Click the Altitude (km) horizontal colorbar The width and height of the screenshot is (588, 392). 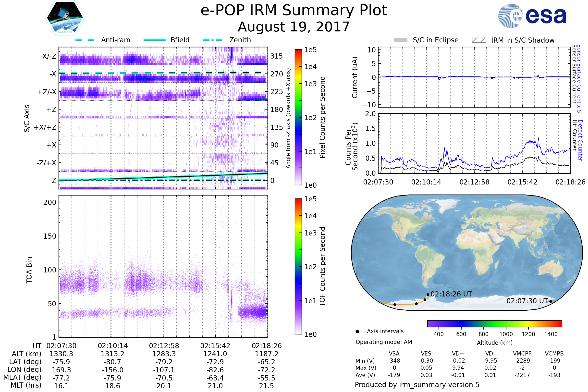[x=494, y=323]
